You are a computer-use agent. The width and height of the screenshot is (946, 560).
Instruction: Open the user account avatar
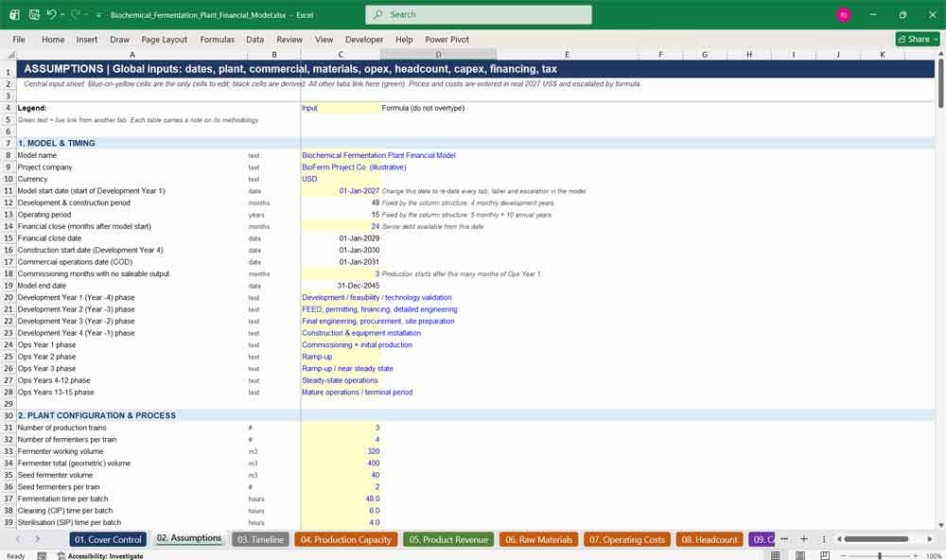click(844, 14)
